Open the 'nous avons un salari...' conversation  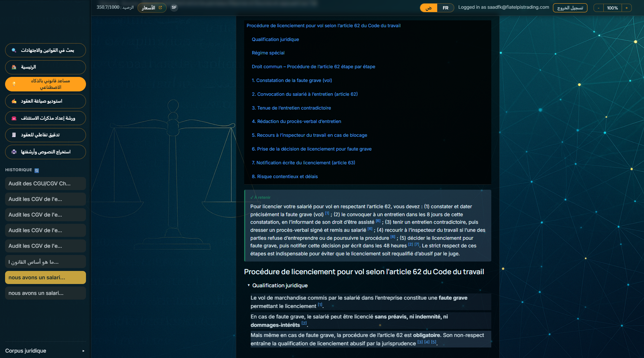coord(45,277)
